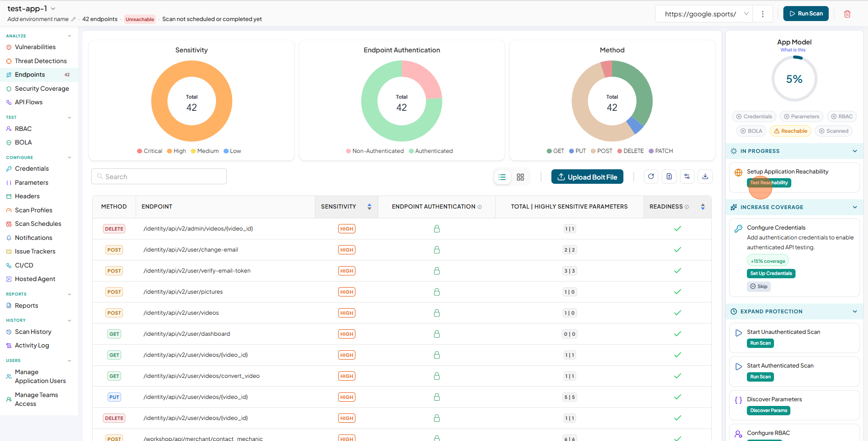The width and height of the screenshot is (868, 441).
Task: Open the What is this link
Action: [x=793, y=50]
